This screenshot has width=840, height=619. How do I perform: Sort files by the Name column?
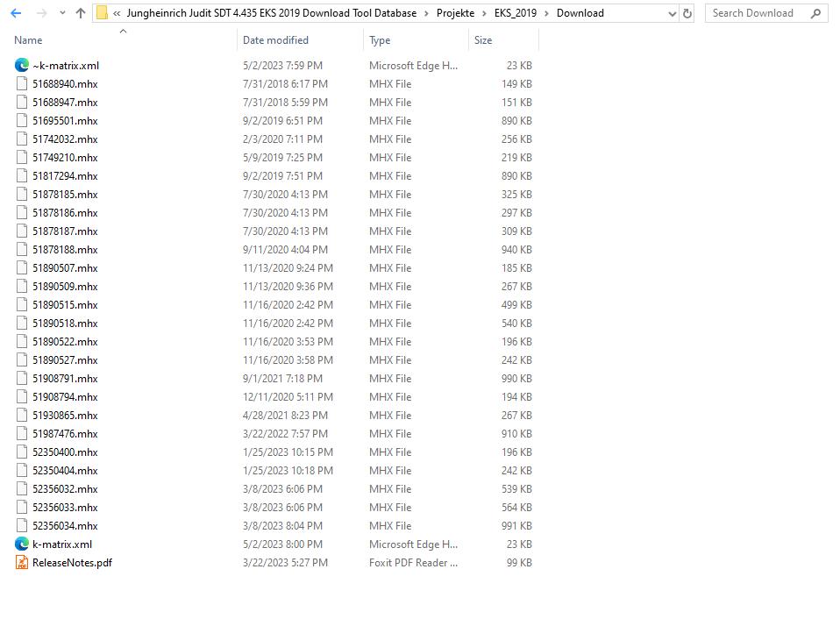point(28,40)
